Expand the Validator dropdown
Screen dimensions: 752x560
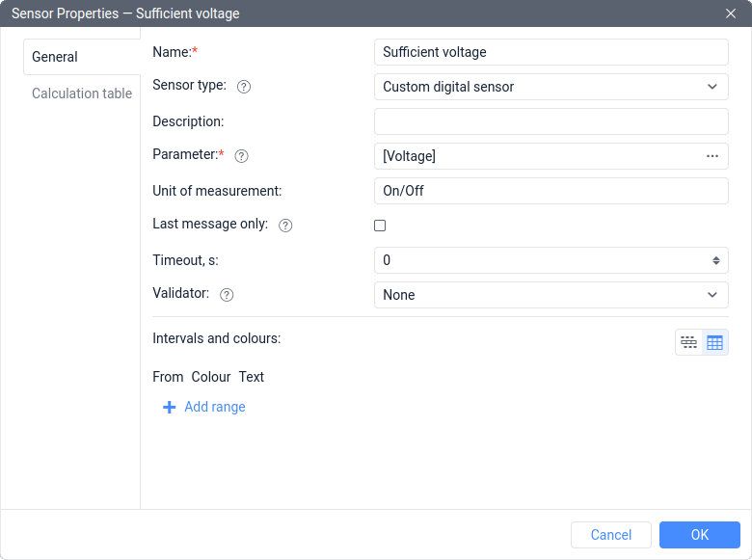[x=551, y=295]
